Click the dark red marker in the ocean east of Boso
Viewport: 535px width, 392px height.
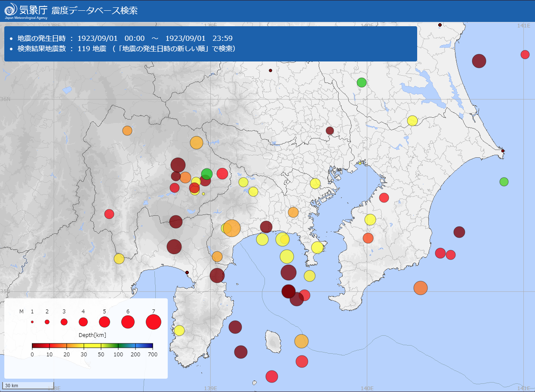pyautogui.click(x=459, y=232)
